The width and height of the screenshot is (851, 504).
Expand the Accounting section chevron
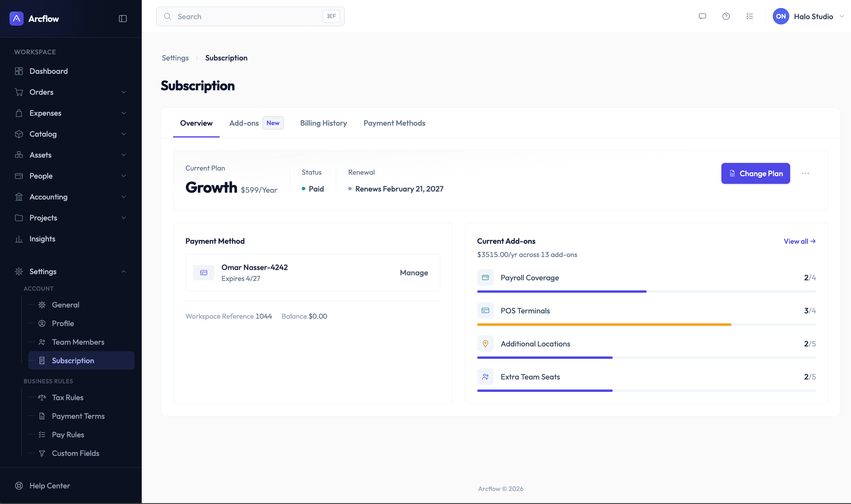click(124, 197)
